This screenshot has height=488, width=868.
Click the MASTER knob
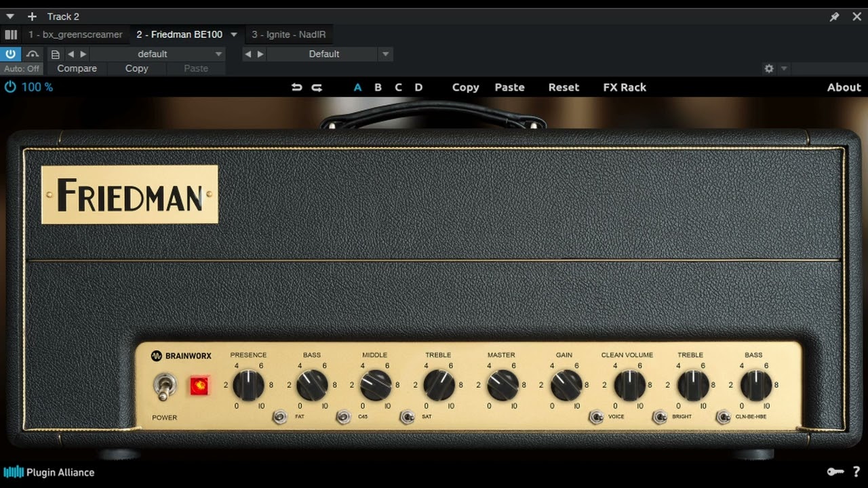502,386
